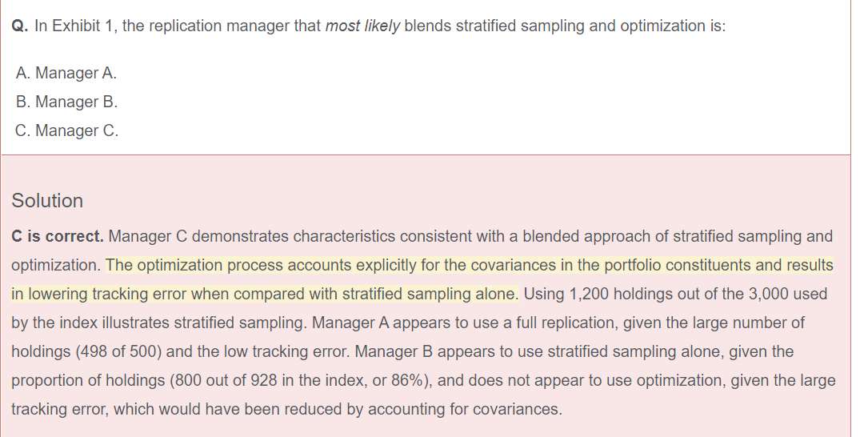The image size is (868, 437).
Task: Select answer option A. Manager A.
Action: [66, 73]
